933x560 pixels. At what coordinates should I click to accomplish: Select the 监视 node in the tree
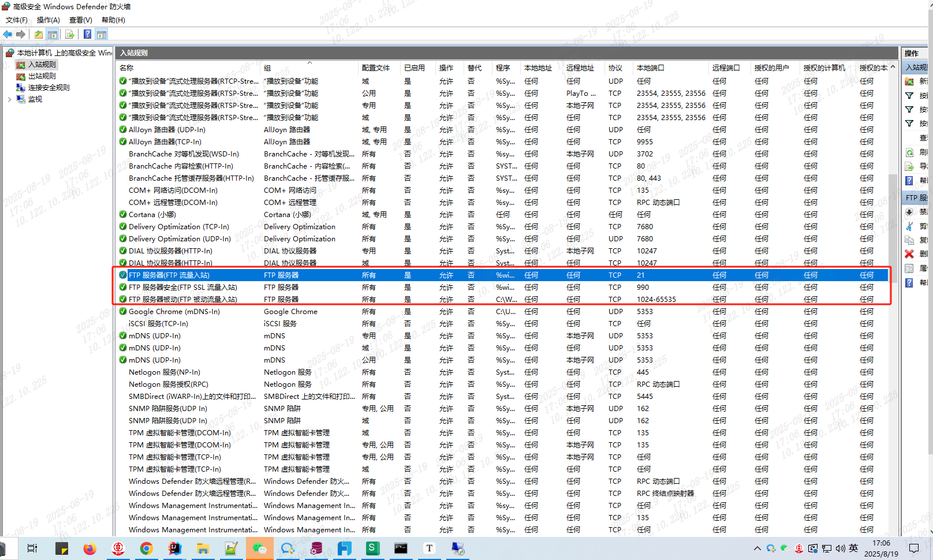(35, 99)
